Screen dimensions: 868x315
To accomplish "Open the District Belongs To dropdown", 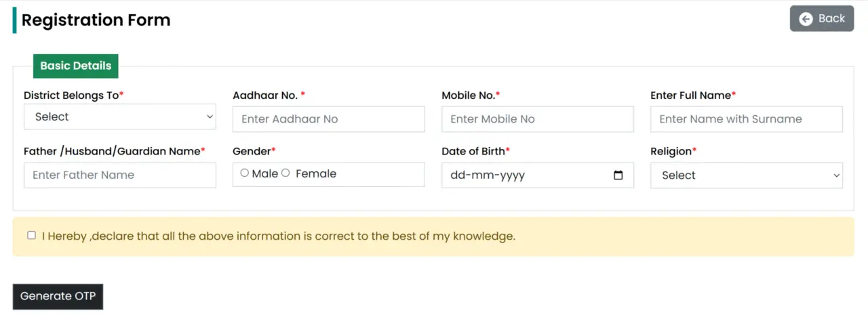I will click(120, 117).
